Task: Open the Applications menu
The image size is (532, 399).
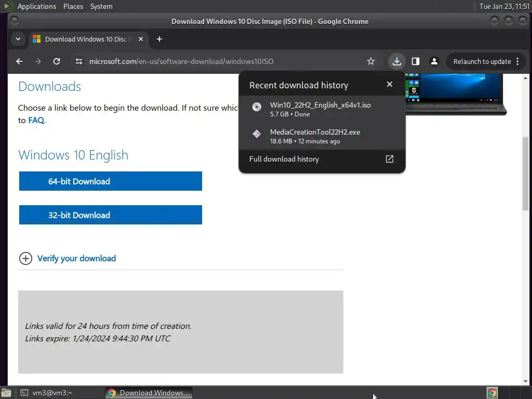Action: click(x=37, y=6)
